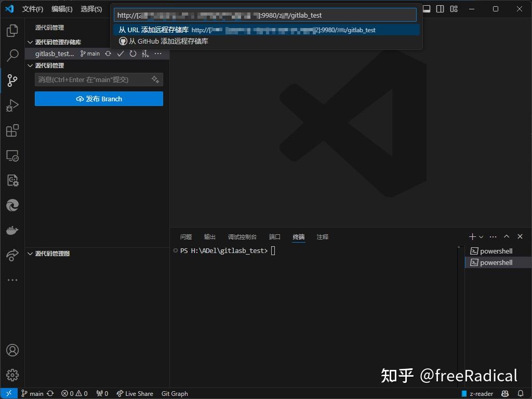The height and width of the screenshot is (399, 532).
Task: Select the Explorer icon in activity bar
Action: click(11, 30)
